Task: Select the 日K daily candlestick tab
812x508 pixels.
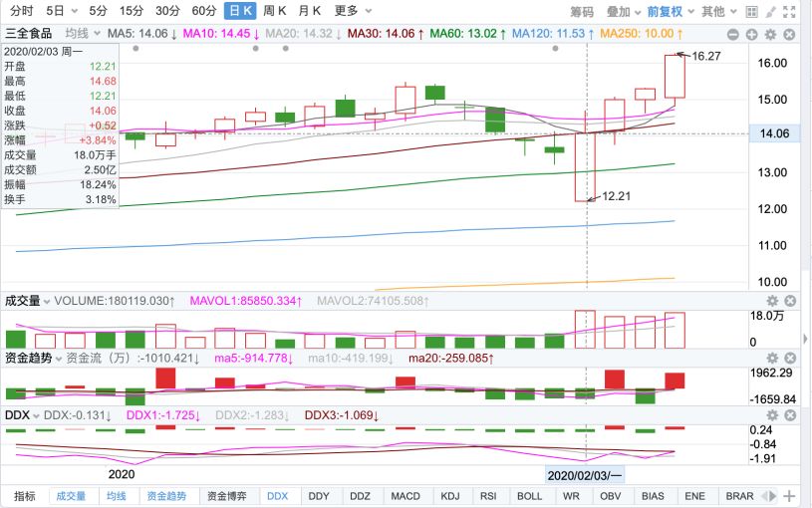Action: (240, 11)
